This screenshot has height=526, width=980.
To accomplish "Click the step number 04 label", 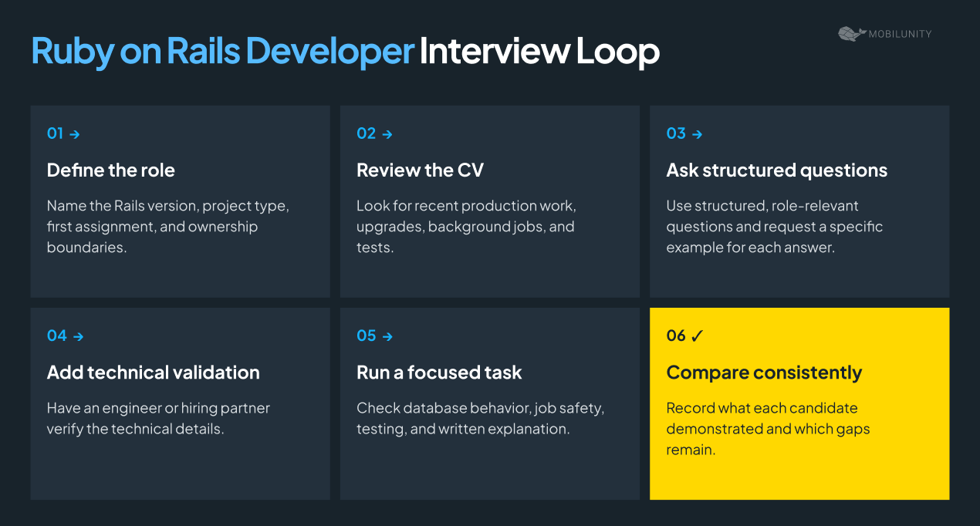I will tap(57, 336).
